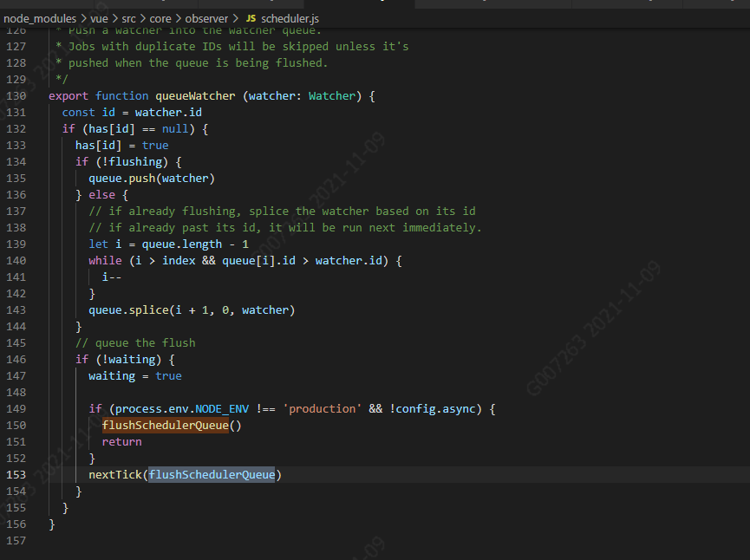Click selected flushSchedulerQueue argument on line 153
750x560 pixels.
pyautogui.click(x=212, y=475)
